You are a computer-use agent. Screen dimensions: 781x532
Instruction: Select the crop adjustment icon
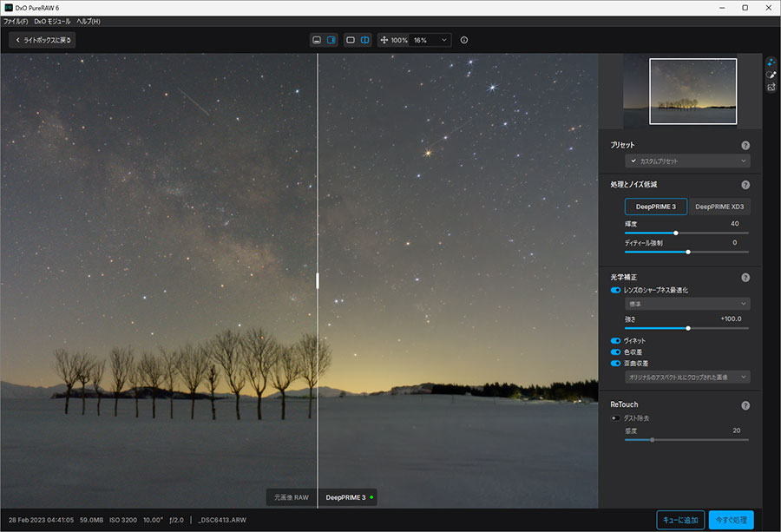pos(771,87)
